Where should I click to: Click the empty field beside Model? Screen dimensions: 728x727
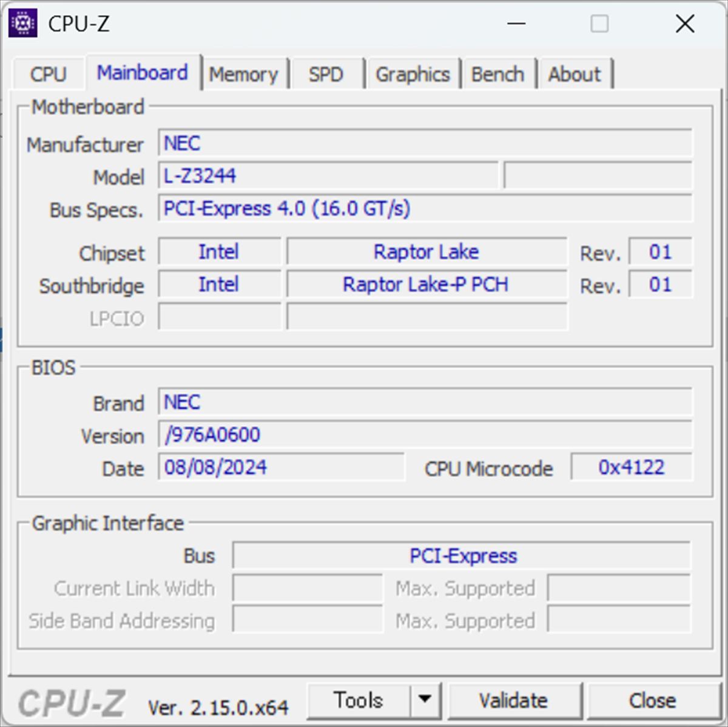(x=598, y=176)
